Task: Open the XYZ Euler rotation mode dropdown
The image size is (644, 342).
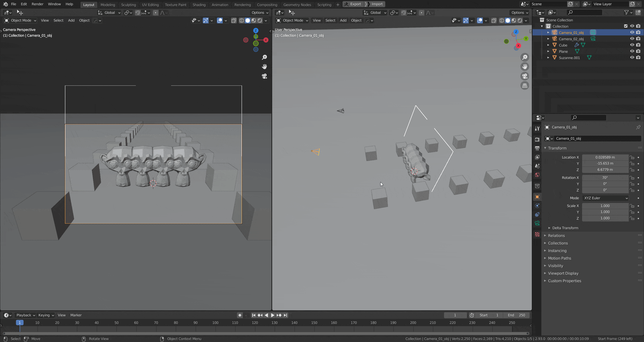Action: 605,198
